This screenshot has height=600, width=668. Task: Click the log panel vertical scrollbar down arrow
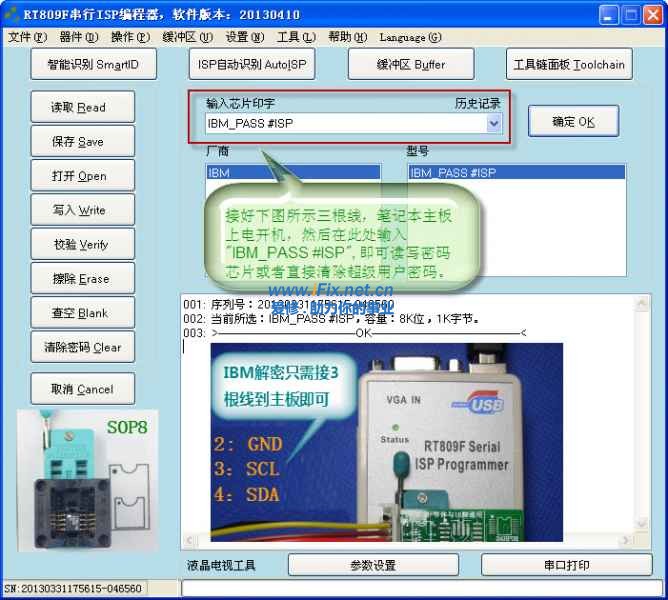pyautogui.click(x=642, y=524)
